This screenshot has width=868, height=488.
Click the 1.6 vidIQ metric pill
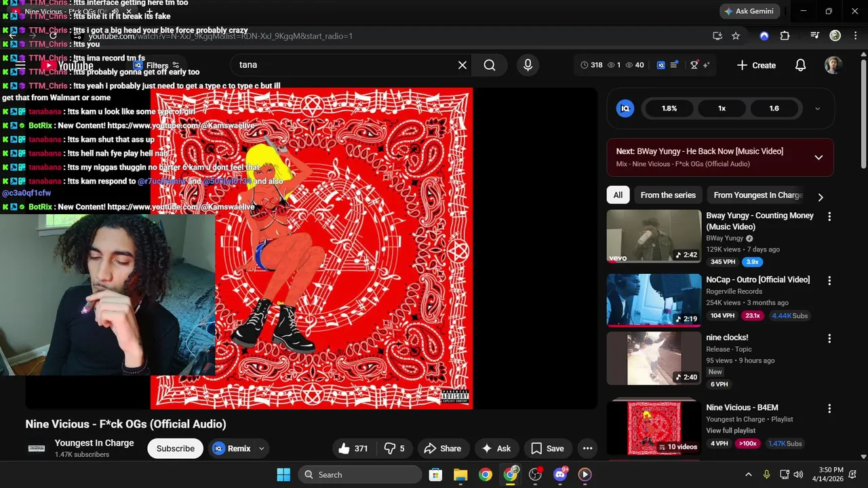(774, 108)
